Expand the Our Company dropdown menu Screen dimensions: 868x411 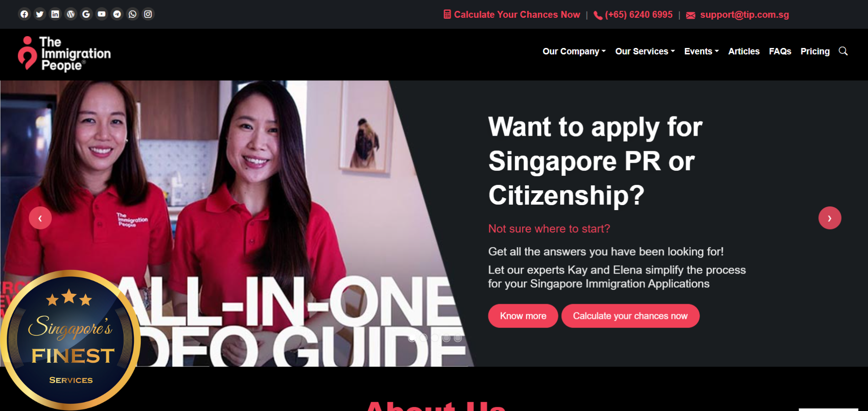click(x=574, y=52)
